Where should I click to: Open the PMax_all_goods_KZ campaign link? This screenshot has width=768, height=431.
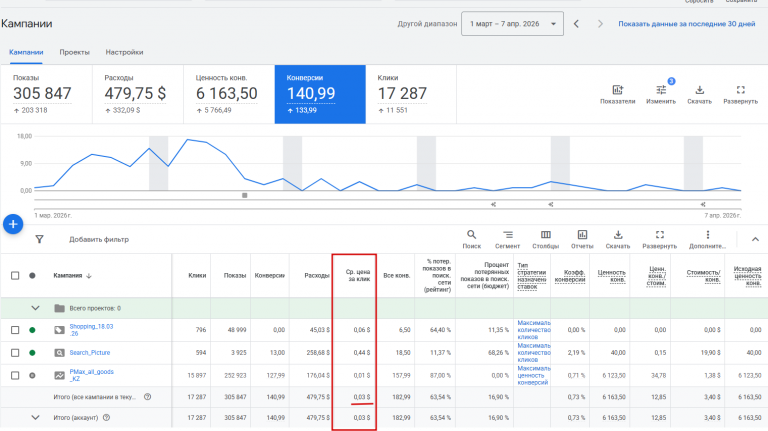[92, 376]
